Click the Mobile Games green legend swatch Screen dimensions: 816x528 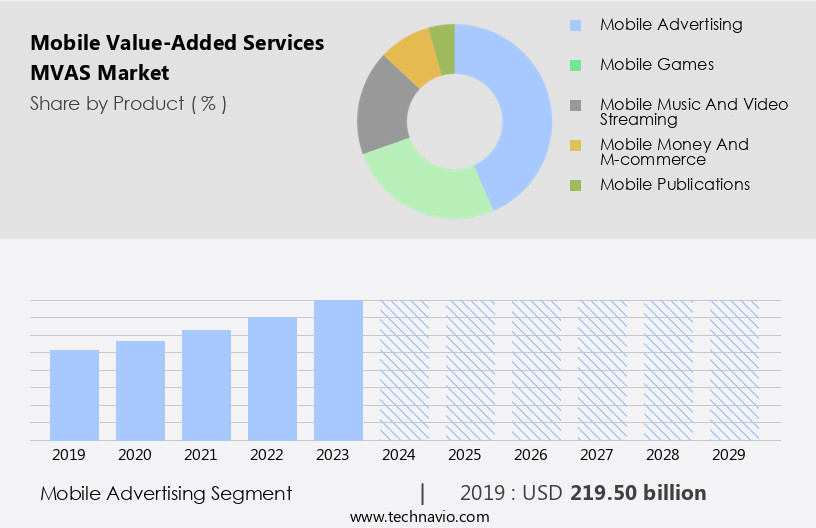pos(575,65)
